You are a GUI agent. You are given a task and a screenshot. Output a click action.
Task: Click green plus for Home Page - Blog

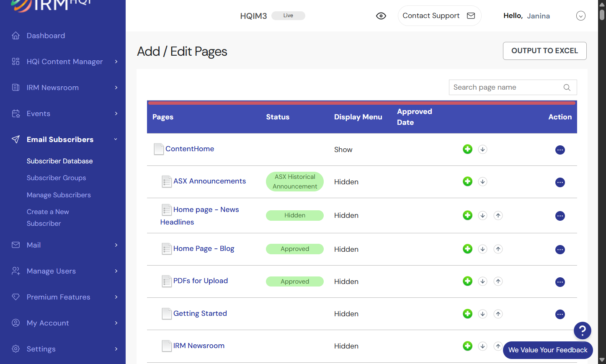(467, 249)
